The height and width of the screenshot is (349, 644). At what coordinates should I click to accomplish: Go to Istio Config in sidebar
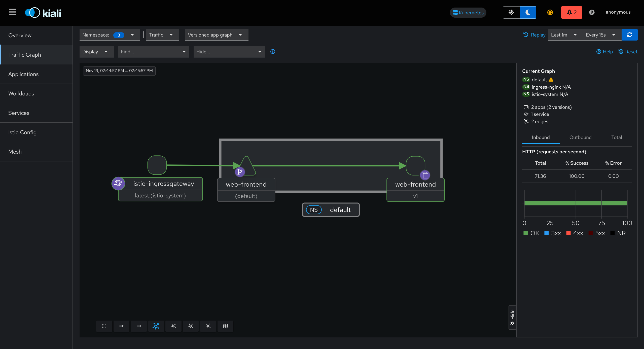[x=22, y=132]
